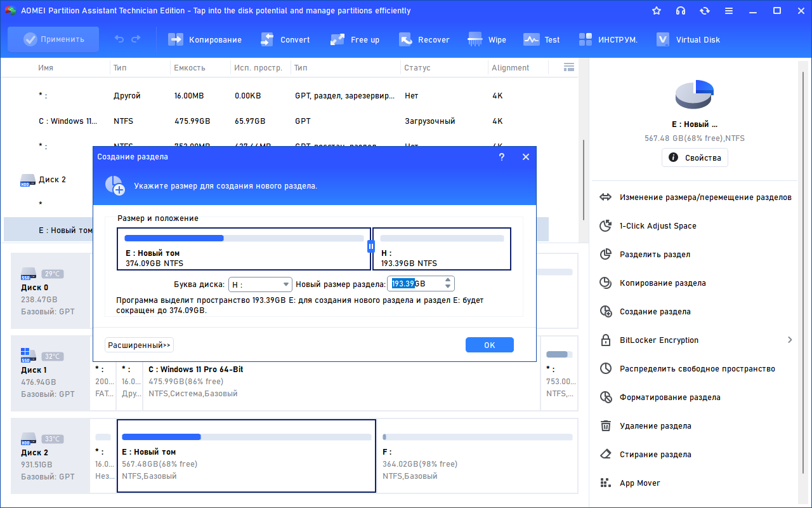
Task: Expand the BitLocker Encryption submenu arrow
Action: click(x=790, y=340)
